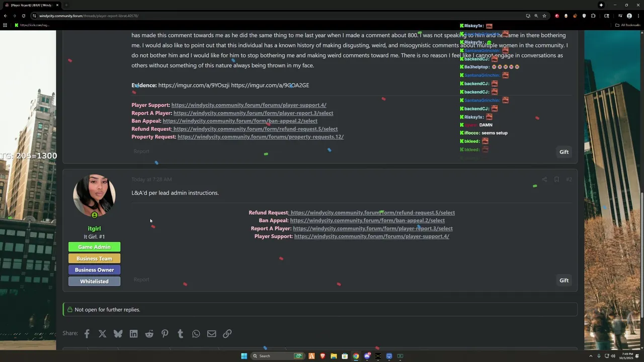Click Gift button on first post
Screen dimensions: 644x362
(x=564, y=152)
